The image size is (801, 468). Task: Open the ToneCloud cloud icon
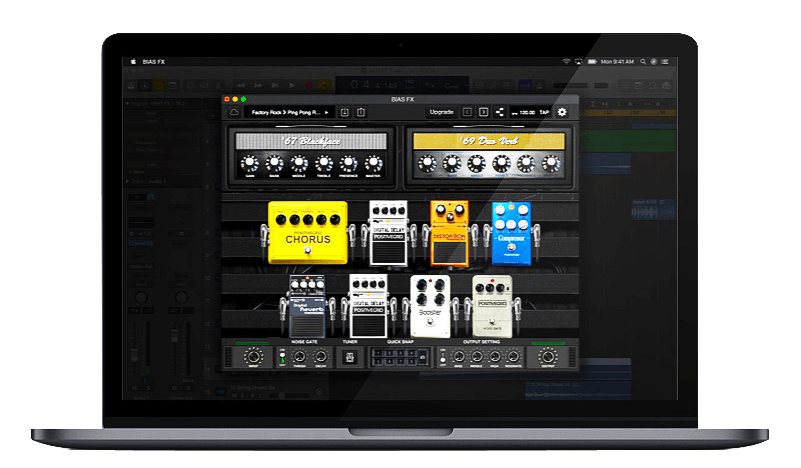234,112
